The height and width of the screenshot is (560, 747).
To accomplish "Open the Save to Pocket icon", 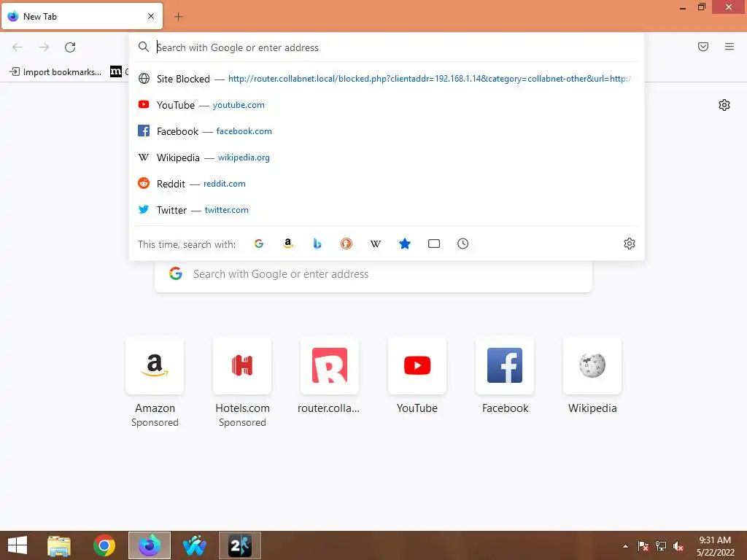I will point(703,47).
